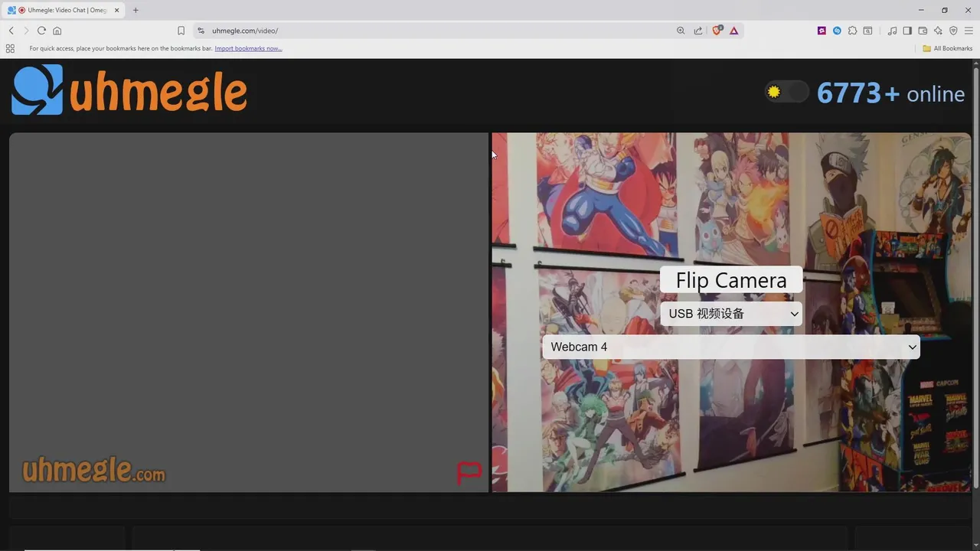
Task: Open Brave Shields lion icon
Action: 717,31
